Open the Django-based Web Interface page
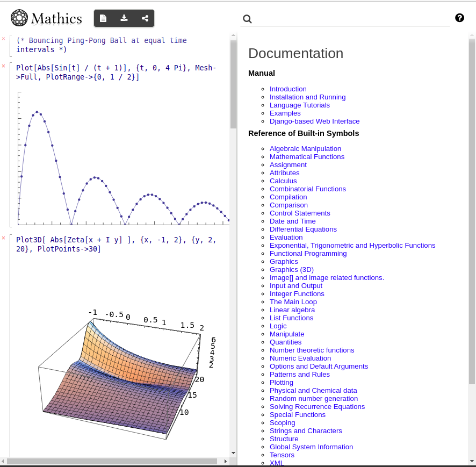Image resolution: width=476 pixels, height=467 pixels. (x=314, y=121)
